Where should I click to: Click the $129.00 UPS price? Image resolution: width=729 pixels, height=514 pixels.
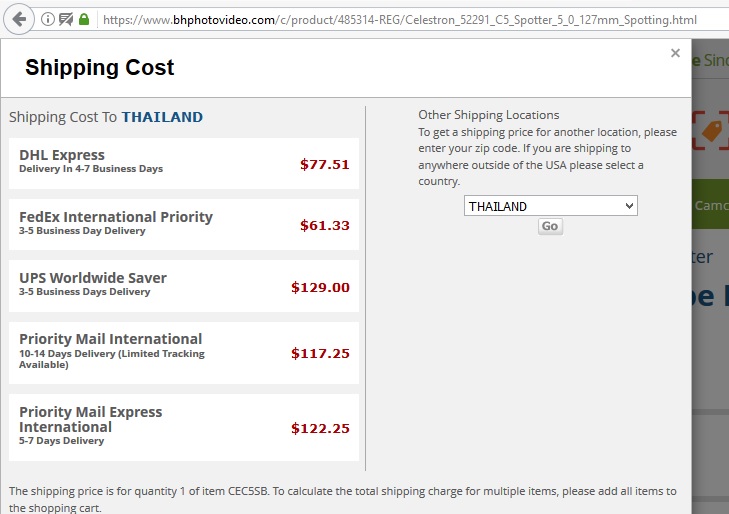(x=320, y=287)
